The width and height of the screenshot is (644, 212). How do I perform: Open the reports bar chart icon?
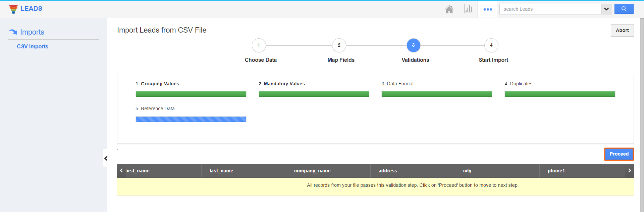click(468, 9)
